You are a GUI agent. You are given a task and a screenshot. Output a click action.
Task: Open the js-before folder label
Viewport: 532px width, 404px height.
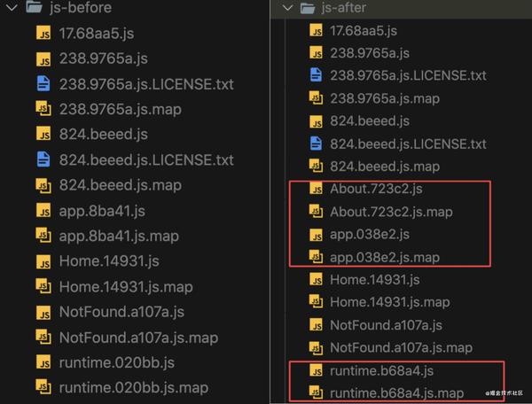click(81, 7)
